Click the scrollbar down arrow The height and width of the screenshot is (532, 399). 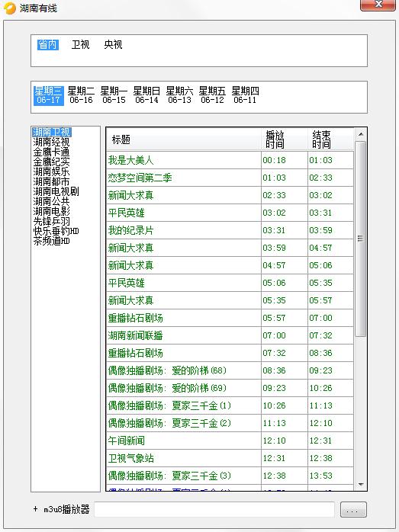pyautogui.click(x=361, y=485)
